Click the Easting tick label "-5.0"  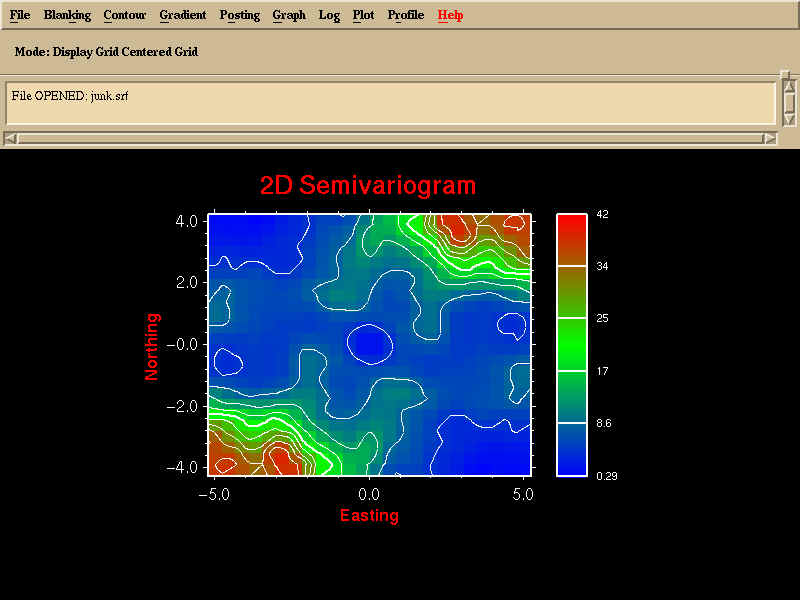(x=213, y=494)
